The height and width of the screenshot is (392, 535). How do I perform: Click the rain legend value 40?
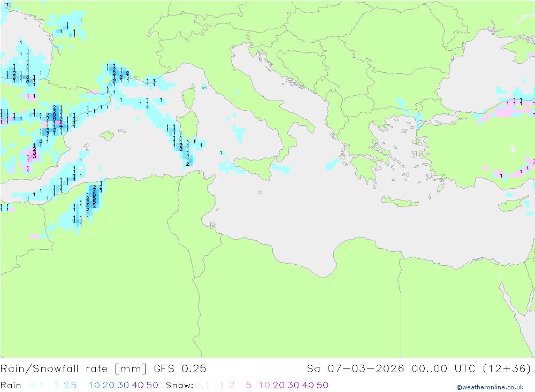(x=138, y=385)
